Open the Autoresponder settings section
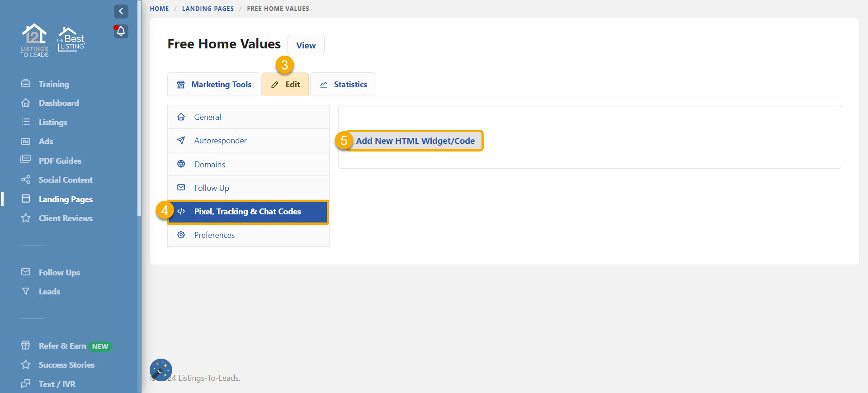The height and width of the screenshot is (393, 868). click(220, 141)
